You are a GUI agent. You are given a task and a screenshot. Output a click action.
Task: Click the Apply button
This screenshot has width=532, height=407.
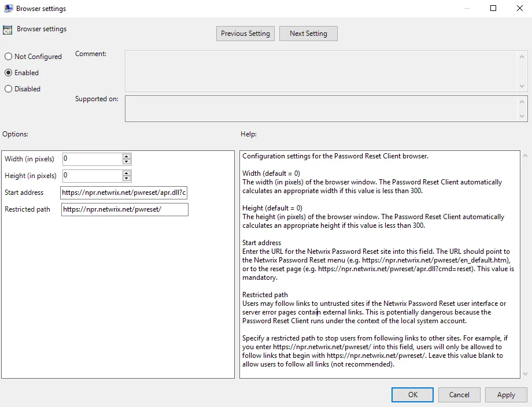tap(506, 395)
